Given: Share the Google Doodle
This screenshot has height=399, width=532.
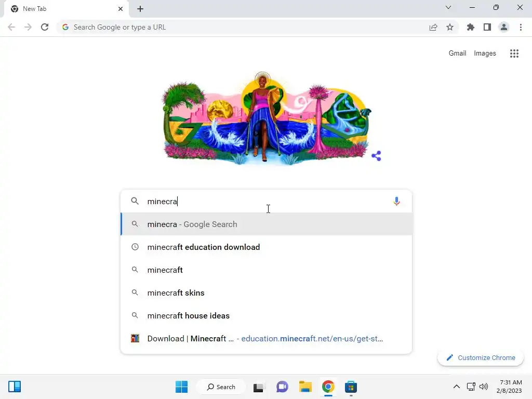Looking at the screenshot, I should [376, 156].
